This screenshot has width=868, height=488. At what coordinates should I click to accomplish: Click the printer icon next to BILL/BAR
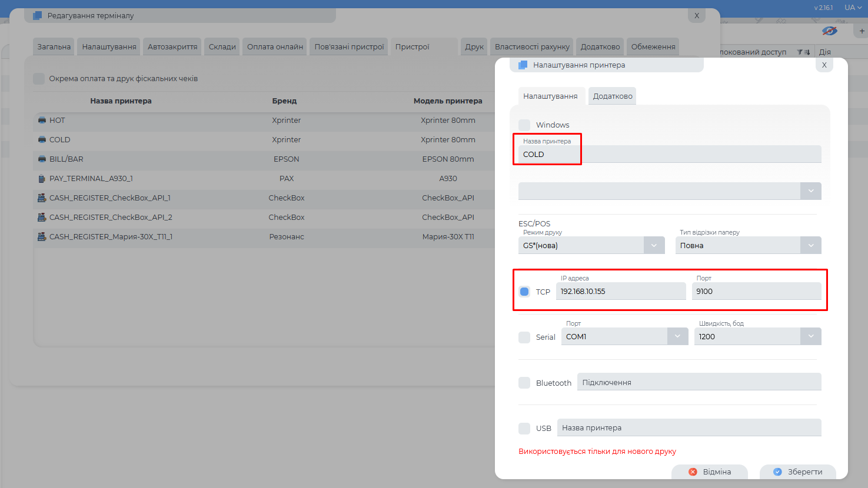pyautogui.click(x=42, y=159)
